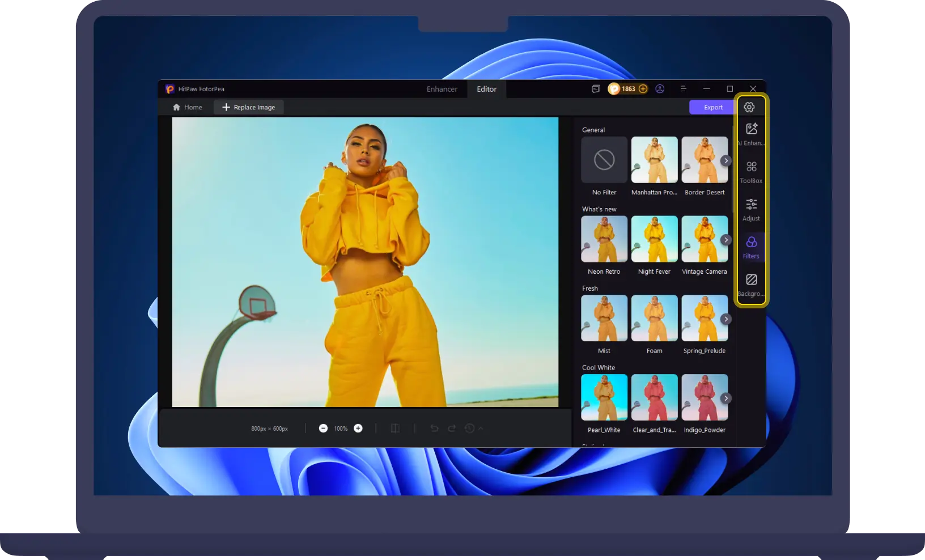Open the settings gear above the sidebar
This screenshot has height=560, width=925.
749,107
